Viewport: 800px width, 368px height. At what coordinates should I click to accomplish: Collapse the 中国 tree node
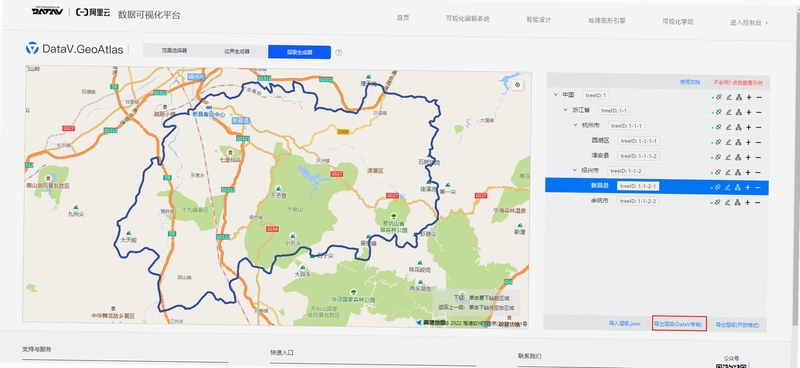(x=555, y=95)
